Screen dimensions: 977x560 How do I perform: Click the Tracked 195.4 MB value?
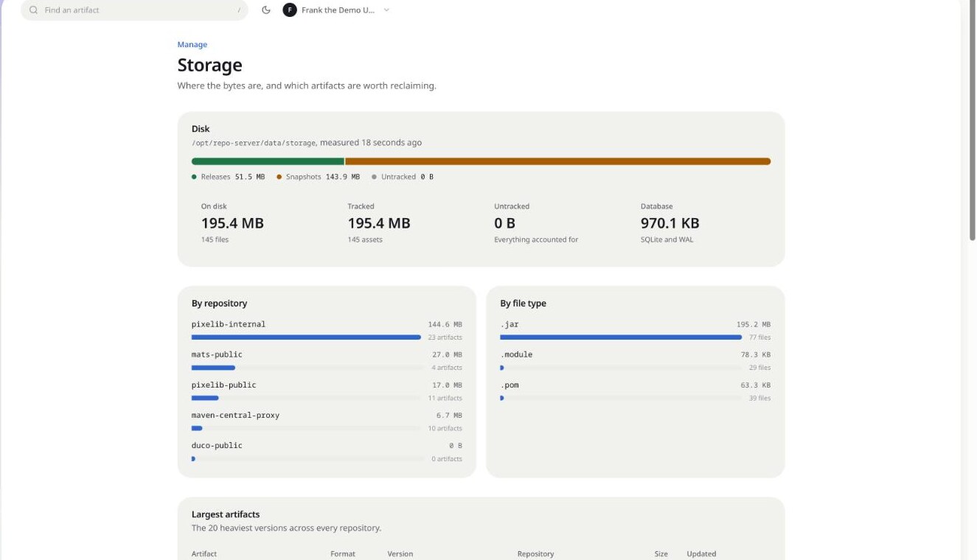(379, 223)
